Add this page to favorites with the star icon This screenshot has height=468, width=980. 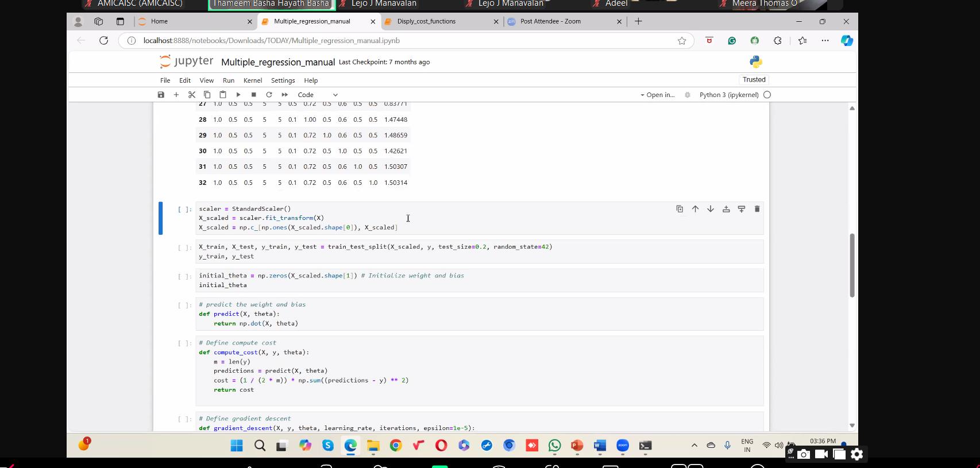coord(682,41)
